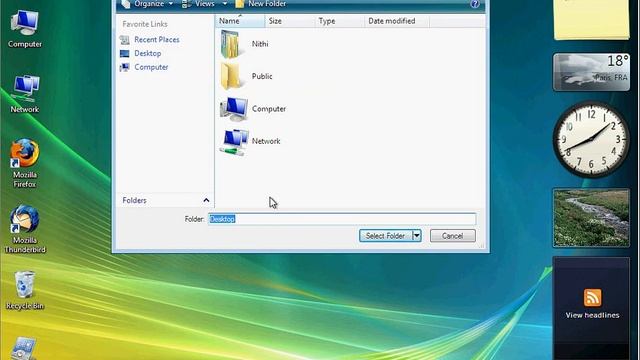The width and height of the screenshot is (640, 360).
Task: Click the Recent Places icon in Favorite Links
Action: [124, 40]
